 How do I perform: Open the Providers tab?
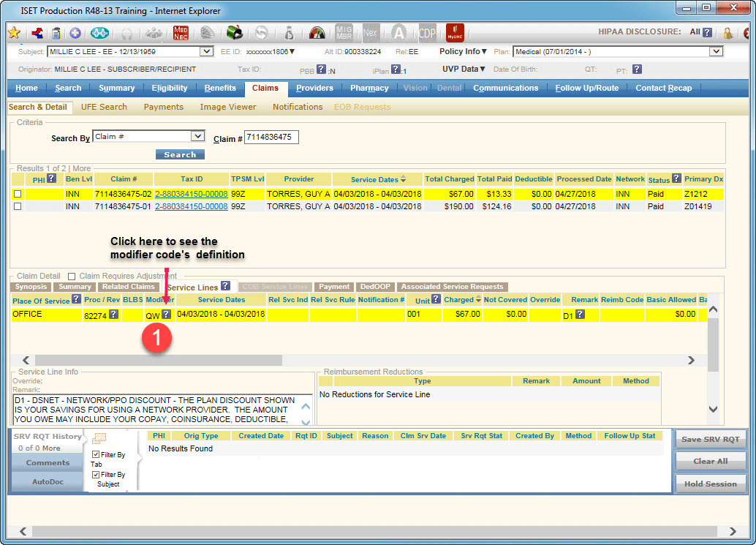click(314, 89)
